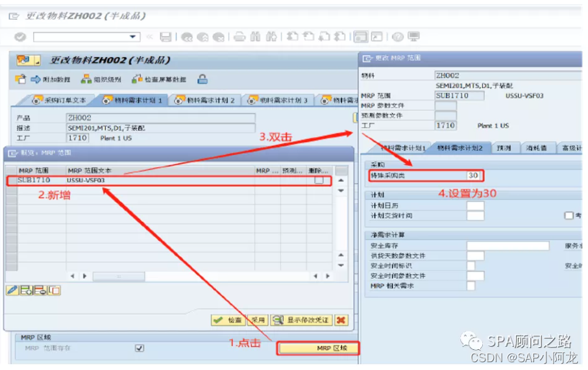Click the pencil Change icon below table
The image size is (588, 370).
12,290
